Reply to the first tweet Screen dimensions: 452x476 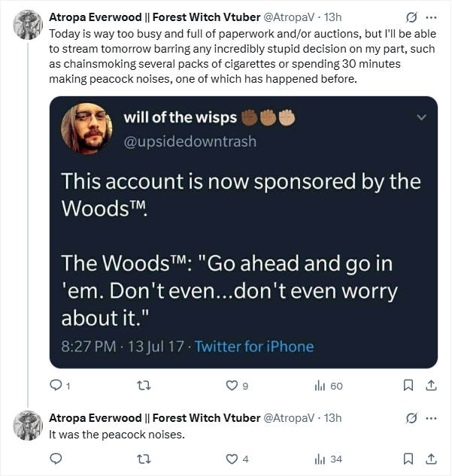[x=55, y=386]
